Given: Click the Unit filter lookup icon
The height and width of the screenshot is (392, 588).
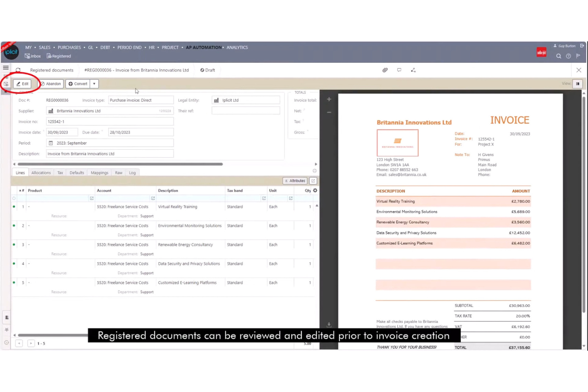Looking at the screenshot, I should [291, 198].
